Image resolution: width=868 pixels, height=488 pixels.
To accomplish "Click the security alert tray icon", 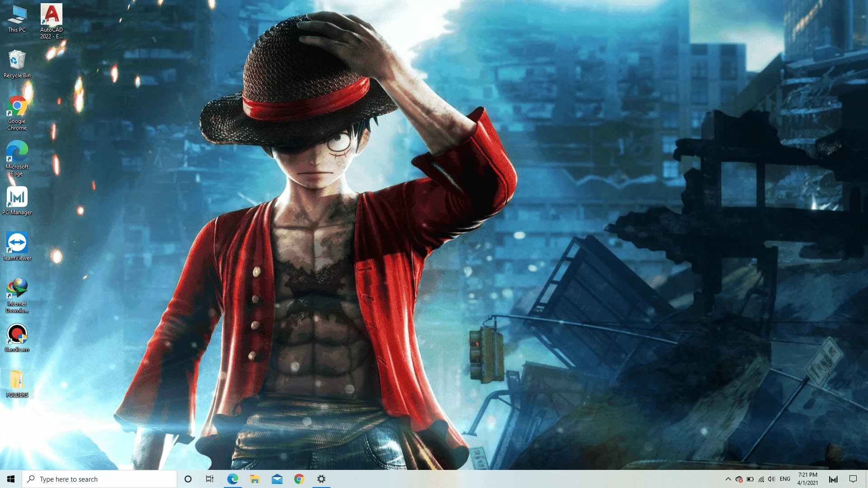I will (x=739, y=479).
